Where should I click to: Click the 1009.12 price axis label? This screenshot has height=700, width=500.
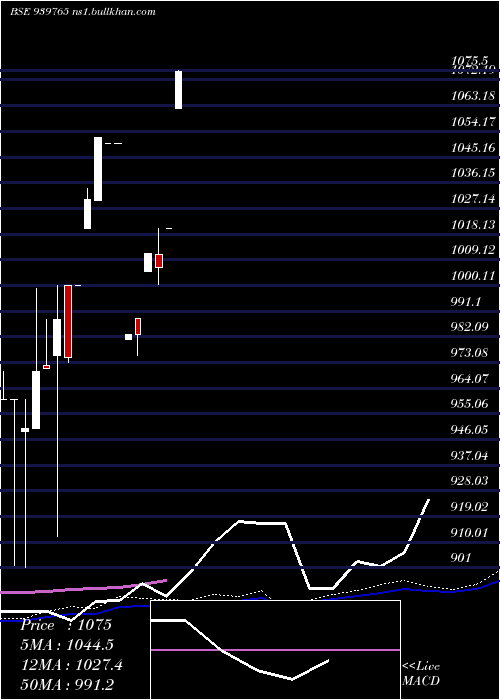coord(474,250)
